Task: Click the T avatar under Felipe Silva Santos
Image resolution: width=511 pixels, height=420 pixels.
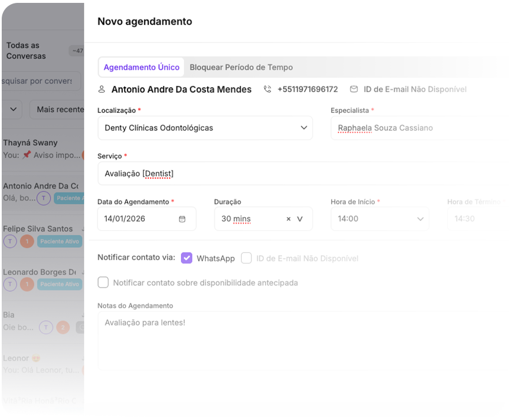Action: pos(10,241)
